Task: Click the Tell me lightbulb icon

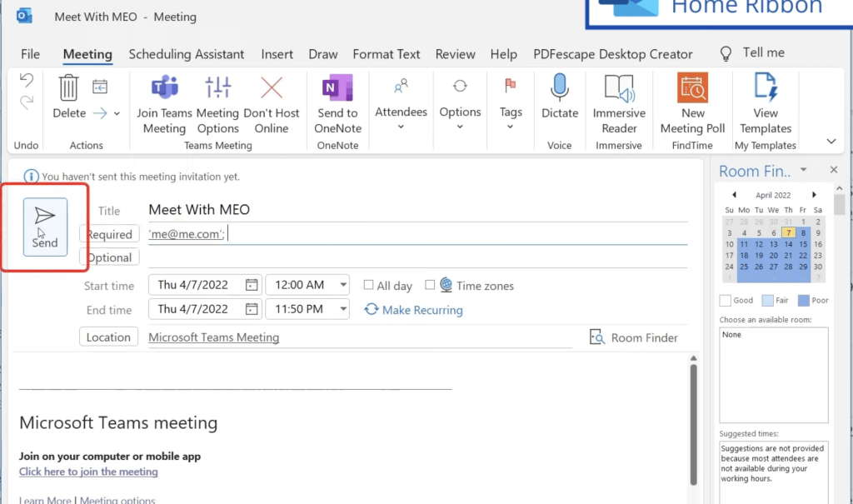Action: pyautogui.click(x=726, y=53)
